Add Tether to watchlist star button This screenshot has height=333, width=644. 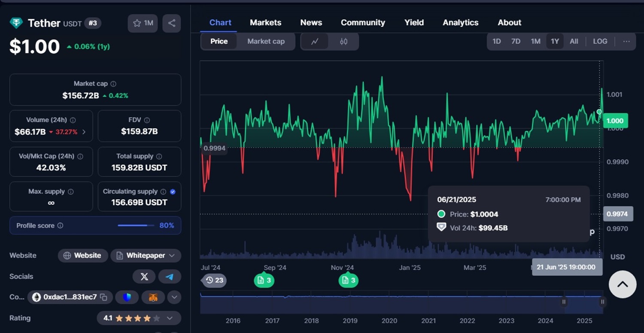(143, 23)
